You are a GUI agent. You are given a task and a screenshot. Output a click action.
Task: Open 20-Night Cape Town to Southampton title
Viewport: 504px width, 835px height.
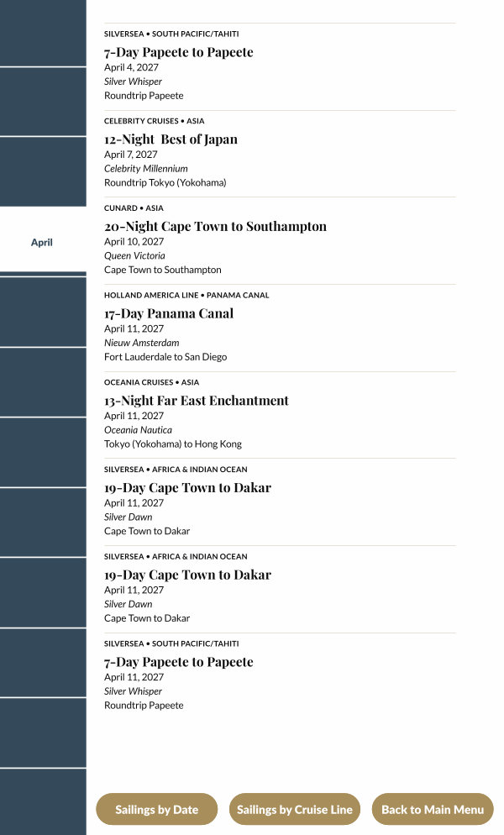(x=215, y=227)
